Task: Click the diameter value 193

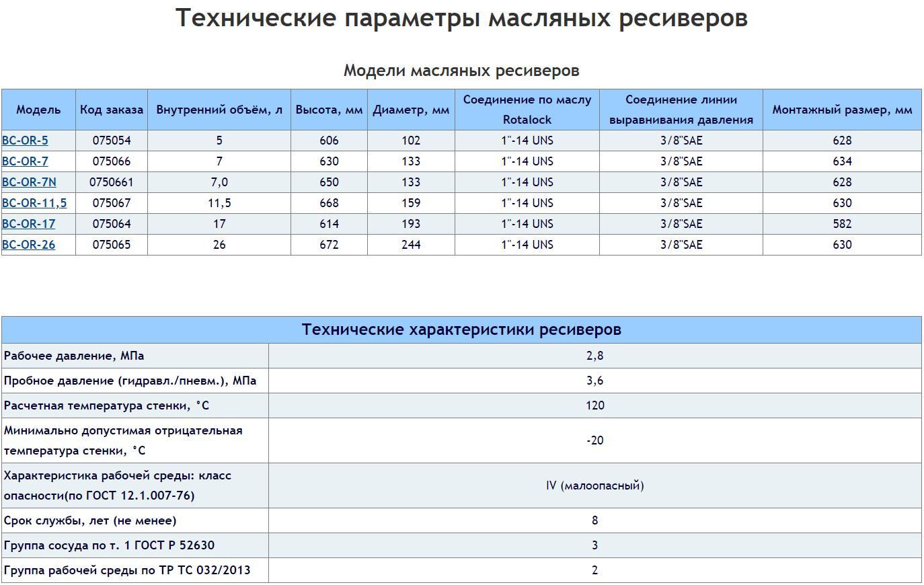Action: click(x=411, y=224)
